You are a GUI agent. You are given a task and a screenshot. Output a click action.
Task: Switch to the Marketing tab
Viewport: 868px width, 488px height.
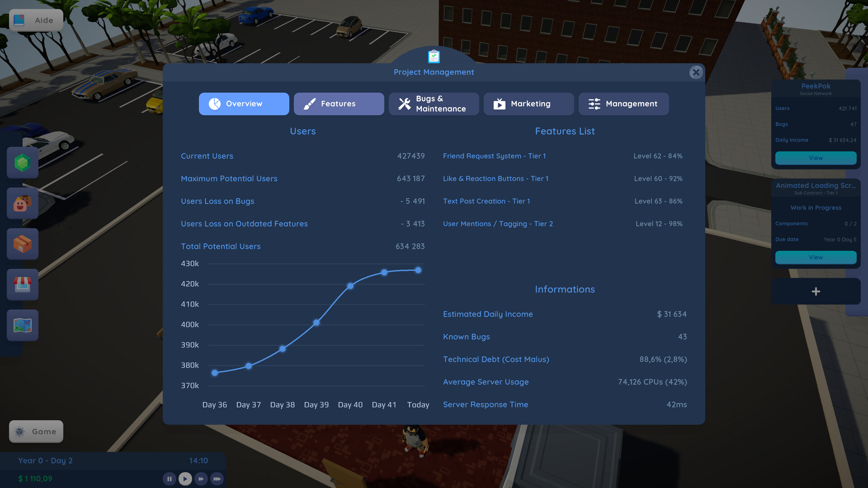528,104
